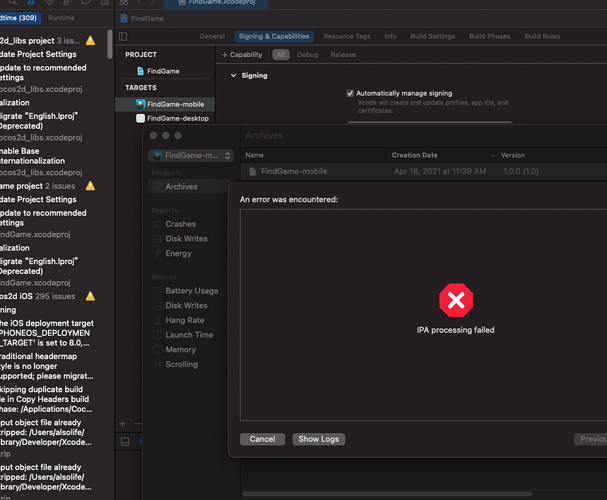Select FindGame-mobile archive row
The height and width of the screenshot is (500, 607).
(424, 171)
